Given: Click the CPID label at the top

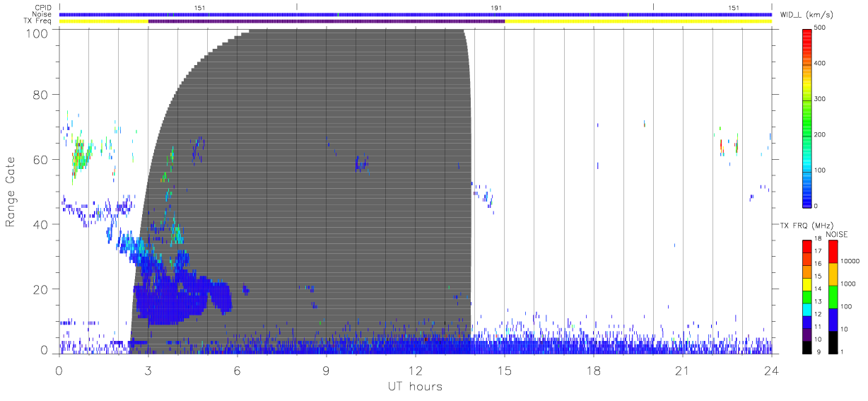Looking at the screenshot, I should pos(42,7).
